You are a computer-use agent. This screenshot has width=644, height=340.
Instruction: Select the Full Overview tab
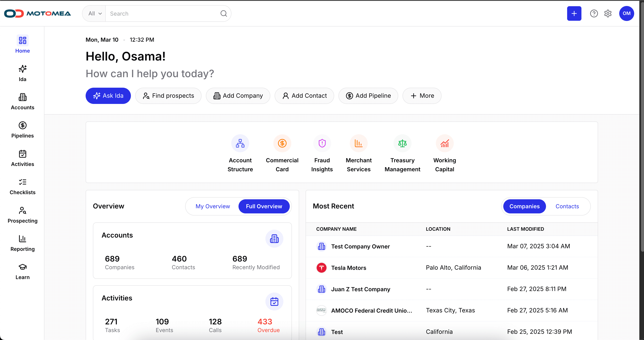264,206
